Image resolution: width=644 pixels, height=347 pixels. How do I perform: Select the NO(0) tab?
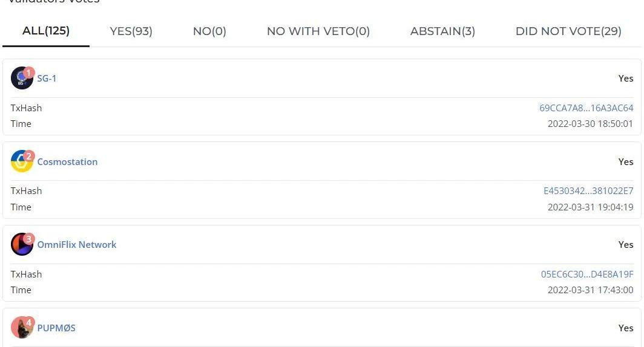tap(209, 31)
